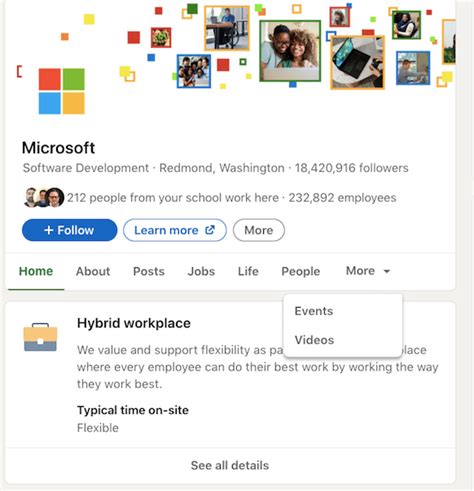Open the More pill button beside Learn more
This screenshot has width=474, height=491.
259,230
